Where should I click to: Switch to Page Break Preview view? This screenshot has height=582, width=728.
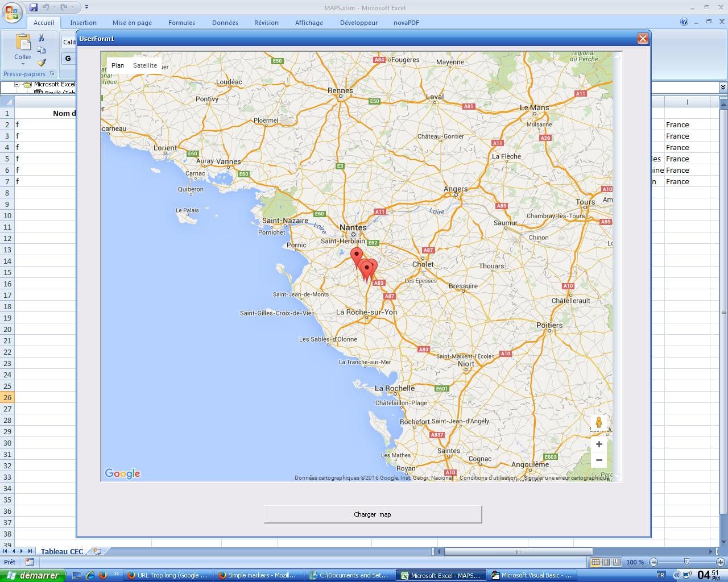[617, 562]
